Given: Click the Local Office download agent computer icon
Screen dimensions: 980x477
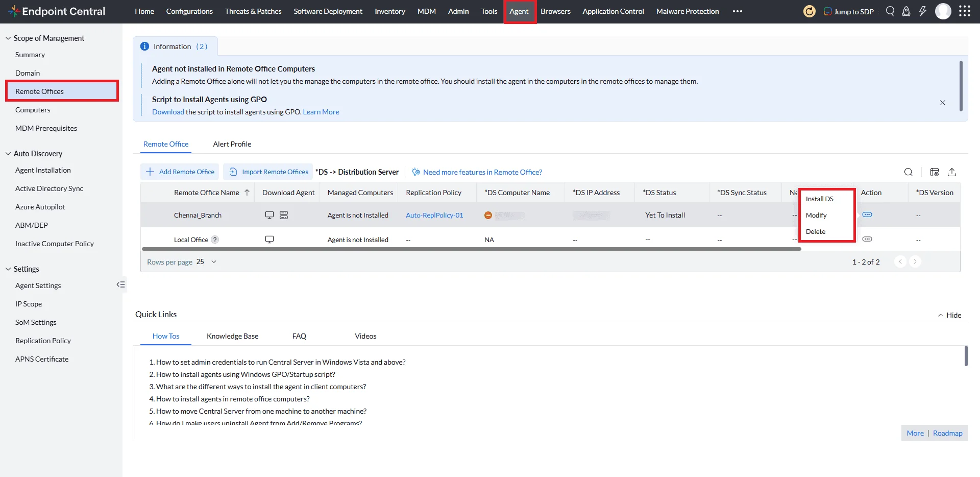Looking at the screenshot, I should point(269,240).
